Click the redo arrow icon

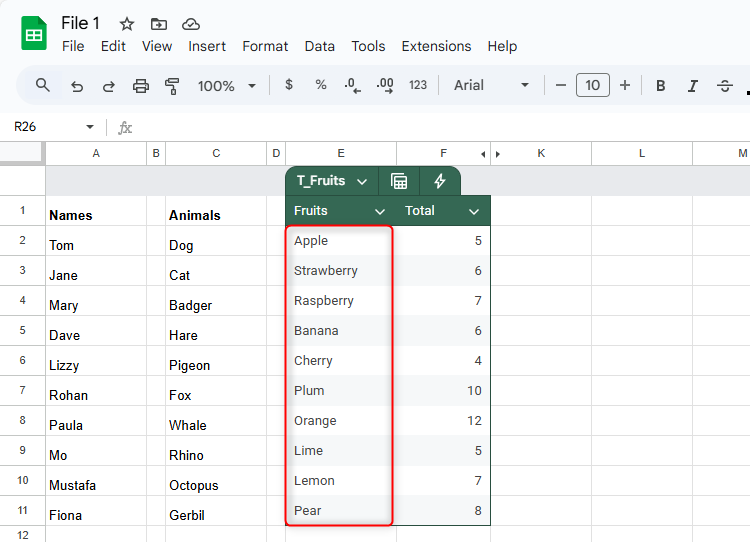point(108,86)
